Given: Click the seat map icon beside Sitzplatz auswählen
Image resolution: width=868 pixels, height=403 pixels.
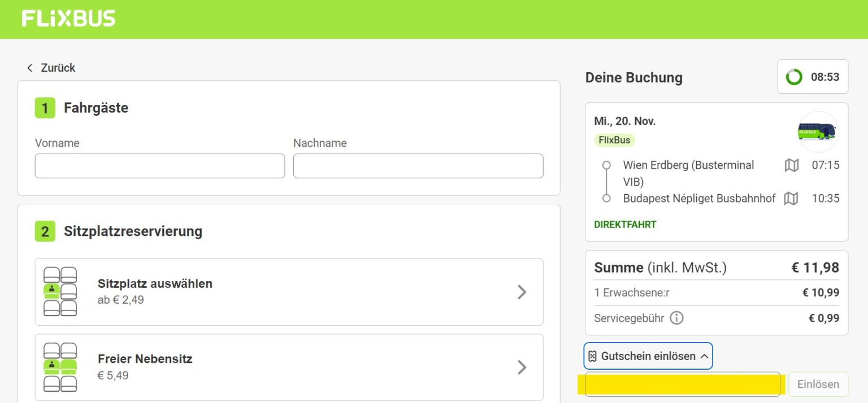Looking at the screenshot, I should pyautogui.click(x=60, y=292).
